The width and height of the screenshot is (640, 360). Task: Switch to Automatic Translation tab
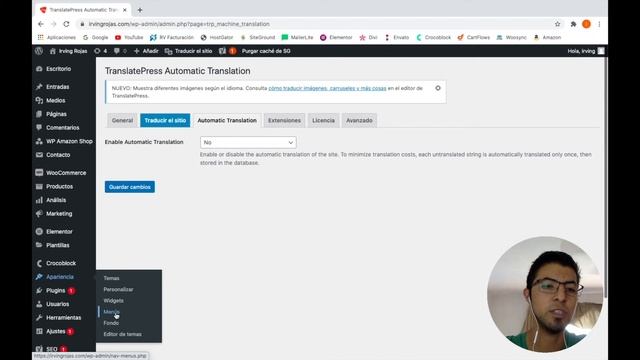tap(227, 120)
